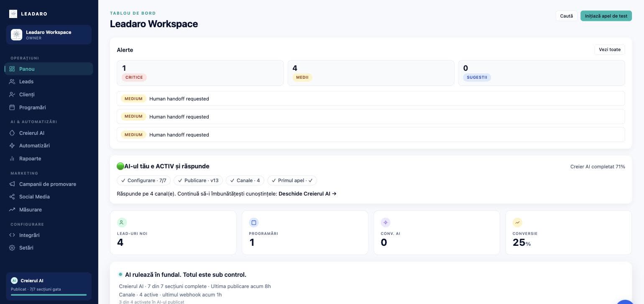Viewport: 644px width, 304px height.
Task: Click the purple icon on Conv. AI card
Action: [386, 222]
